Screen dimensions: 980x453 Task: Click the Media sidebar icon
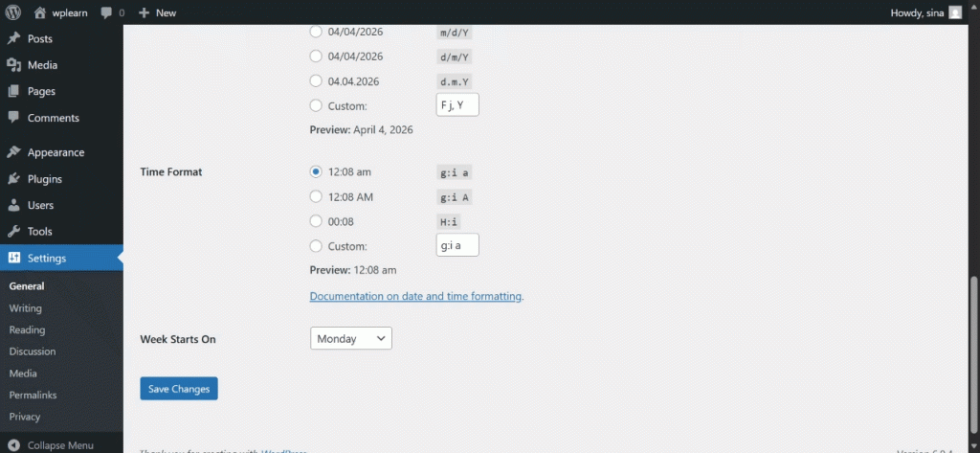(13, 65)
